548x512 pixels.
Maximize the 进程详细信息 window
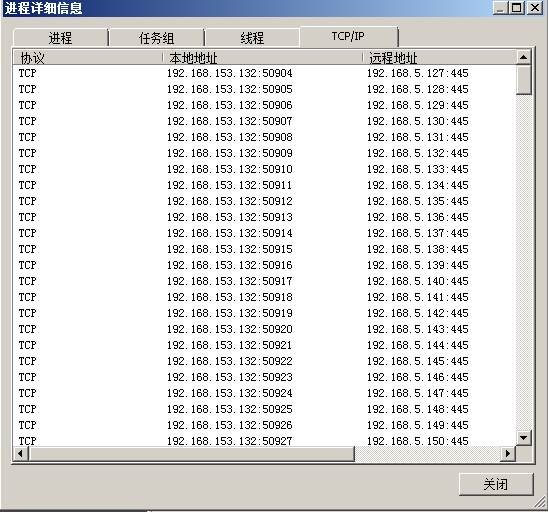516,8
